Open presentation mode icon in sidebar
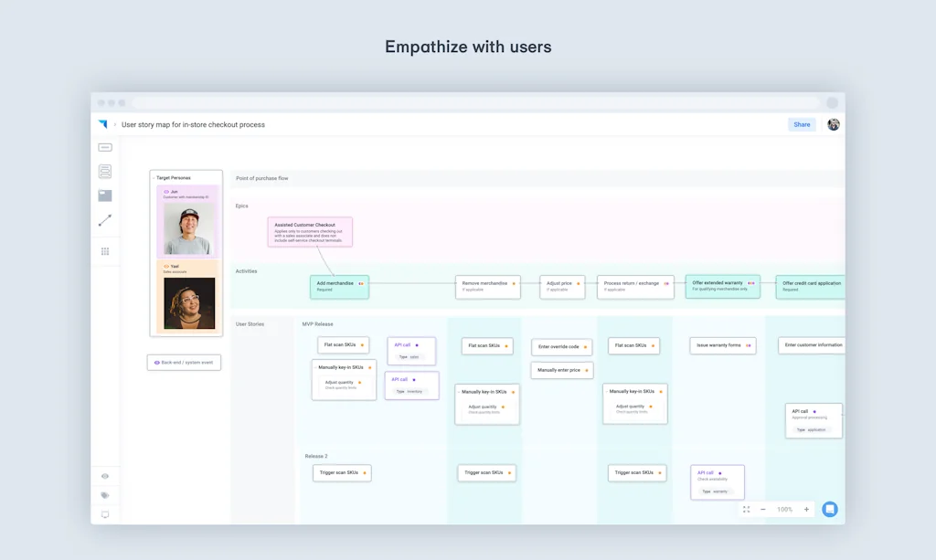Image resolution: width=936 pixels, height=560 pixels. (105, 515)
